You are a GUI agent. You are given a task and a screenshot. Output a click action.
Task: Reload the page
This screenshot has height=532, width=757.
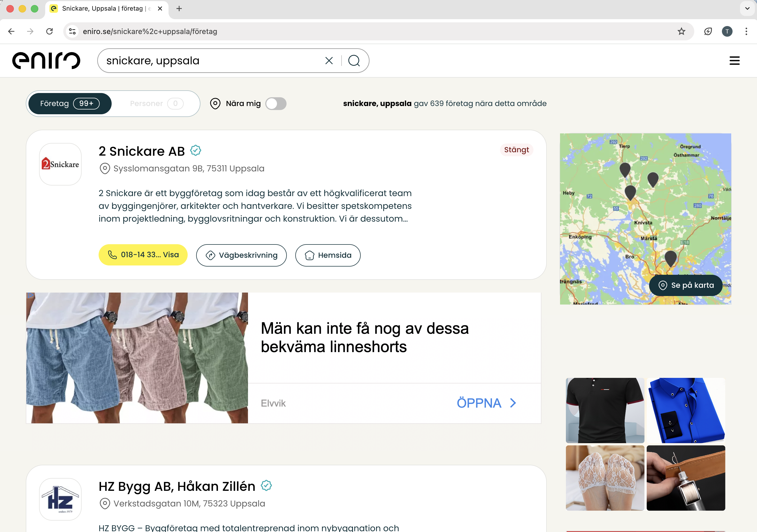point(50,31)
